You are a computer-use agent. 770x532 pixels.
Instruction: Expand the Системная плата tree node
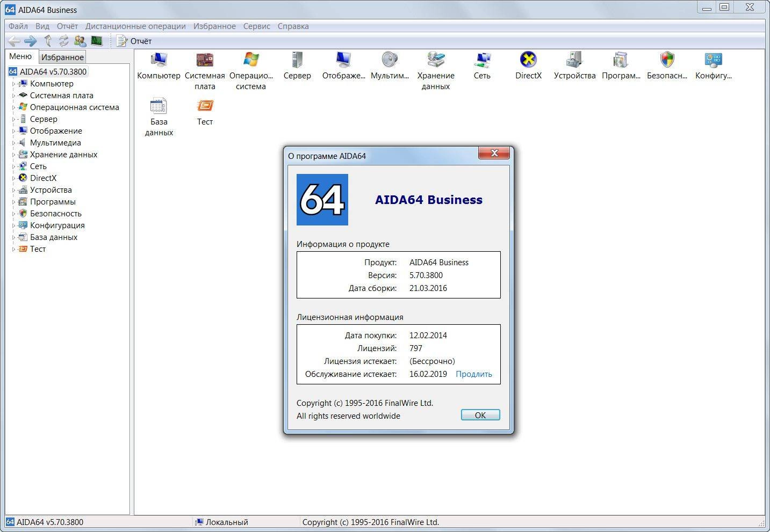coord(14,96)
